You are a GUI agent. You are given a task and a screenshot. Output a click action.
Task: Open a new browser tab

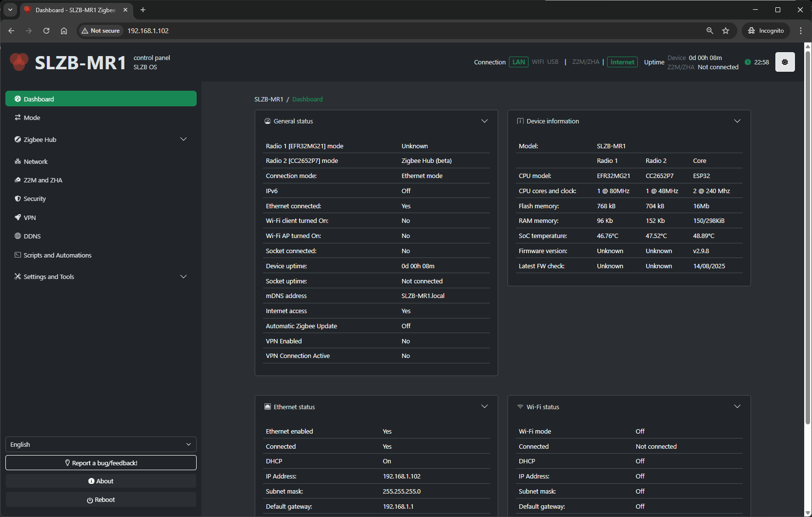coord(143,10)
